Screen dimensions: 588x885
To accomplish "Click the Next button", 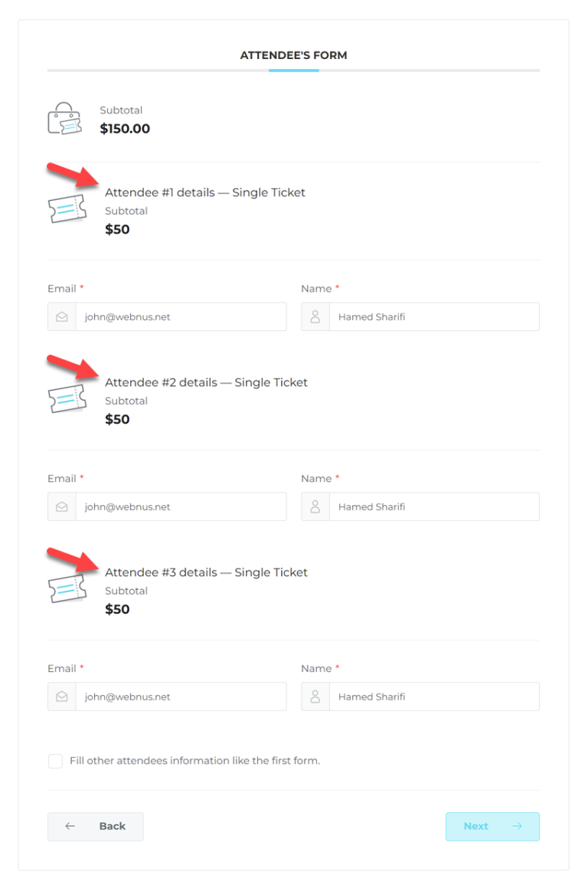I will point(492,826).
